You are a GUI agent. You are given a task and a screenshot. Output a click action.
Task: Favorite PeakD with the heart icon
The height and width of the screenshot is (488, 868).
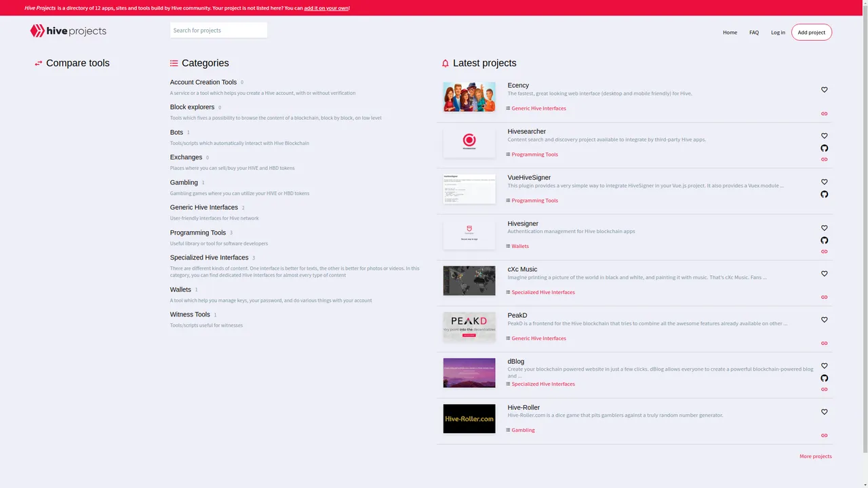tap(825, 320)
